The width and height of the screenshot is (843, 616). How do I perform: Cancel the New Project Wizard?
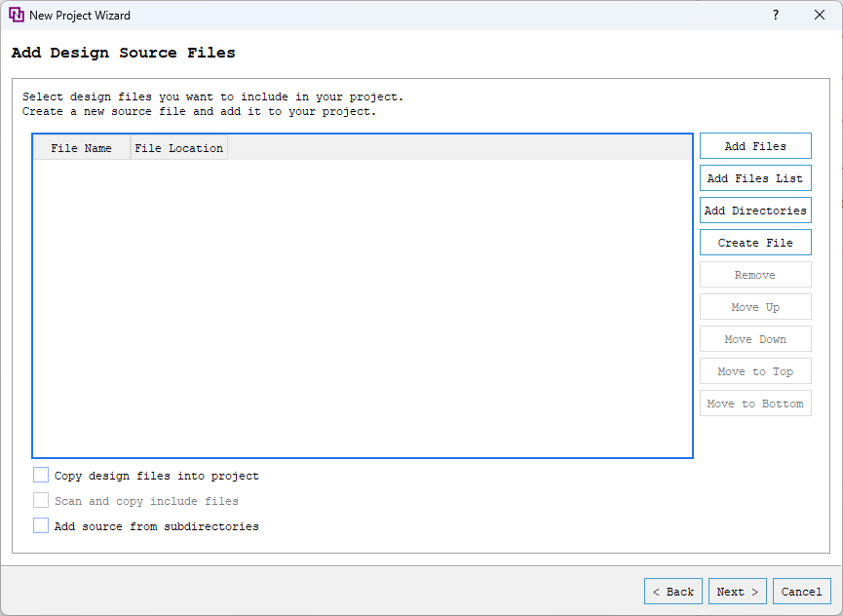(x=801, y=591)
